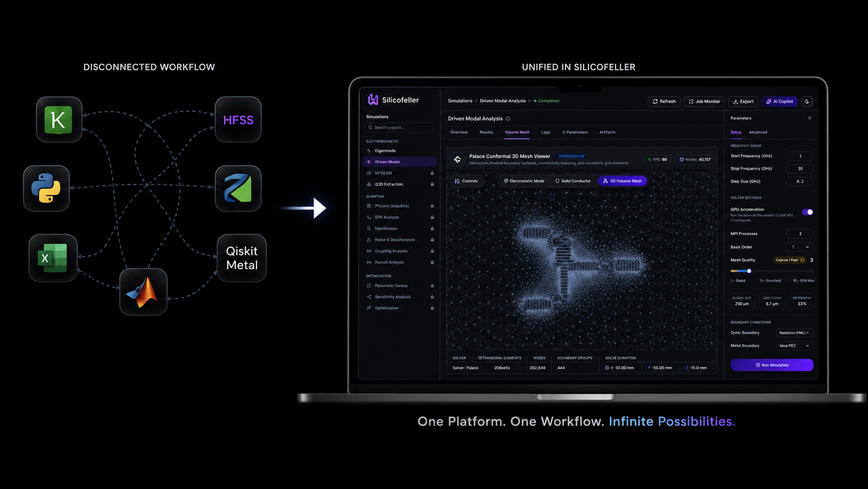
Task: Click the Simulations breadcrumb link
Action: (460, 101)
